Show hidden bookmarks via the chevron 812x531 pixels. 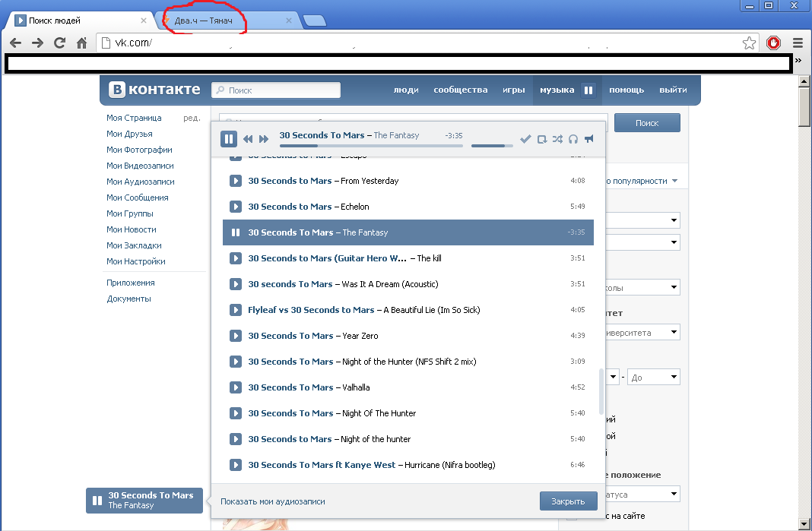798,61
